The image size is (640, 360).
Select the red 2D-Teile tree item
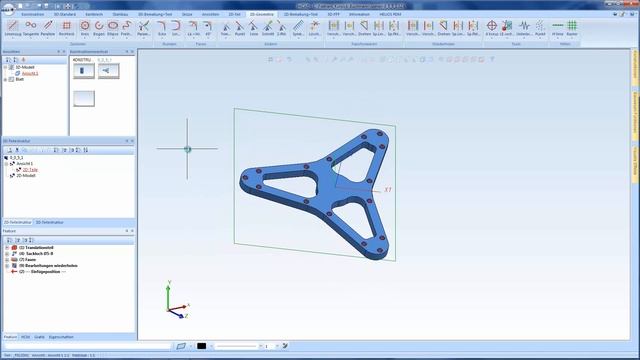[x=30, y=170]
